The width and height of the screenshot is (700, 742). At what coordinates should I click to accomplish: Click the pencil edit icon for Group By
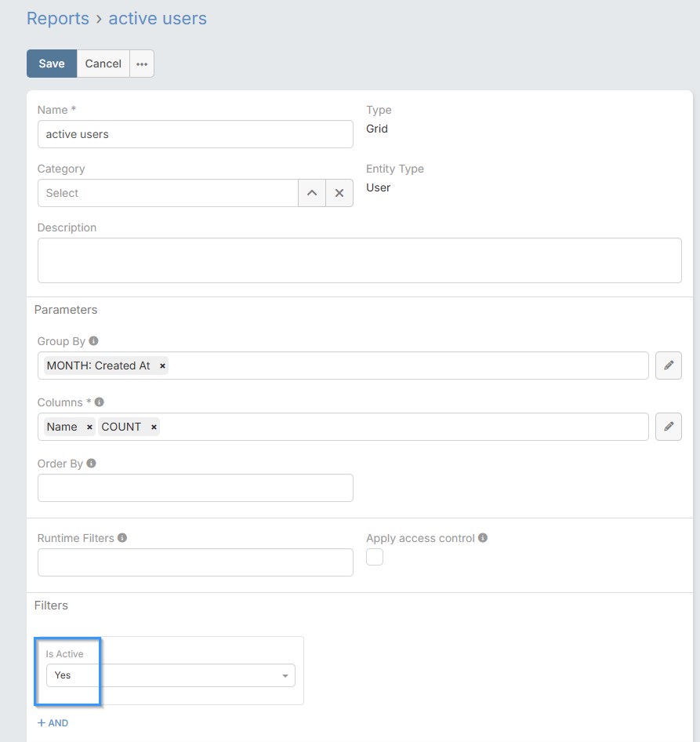coord(669,366)
